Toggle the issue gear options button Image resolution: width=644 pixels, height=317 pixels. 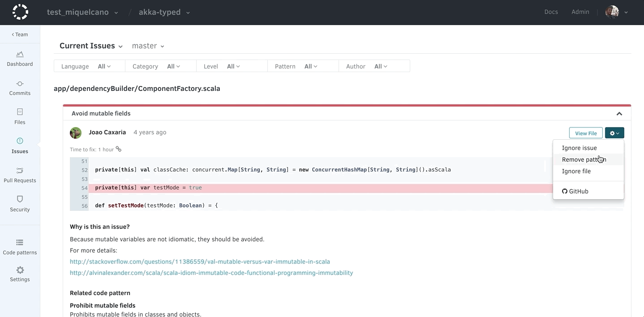click(614, 133)
